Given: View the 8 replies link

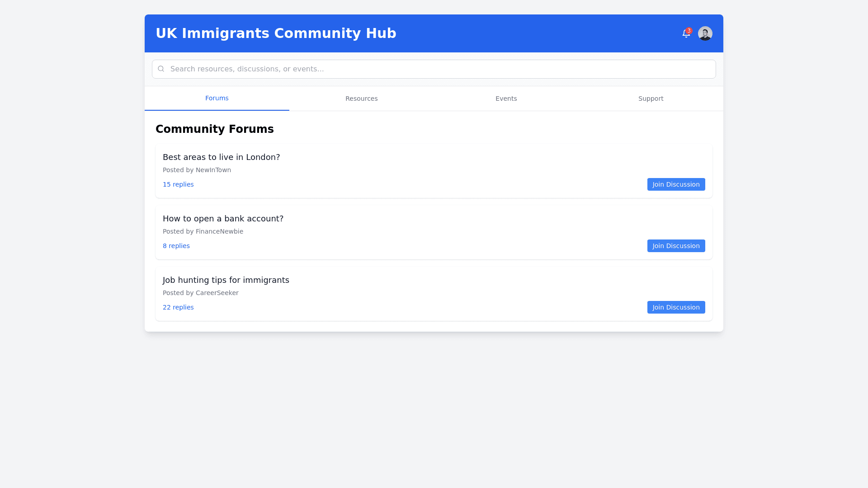Looking at the screenshot, I should tap(176, 246).
